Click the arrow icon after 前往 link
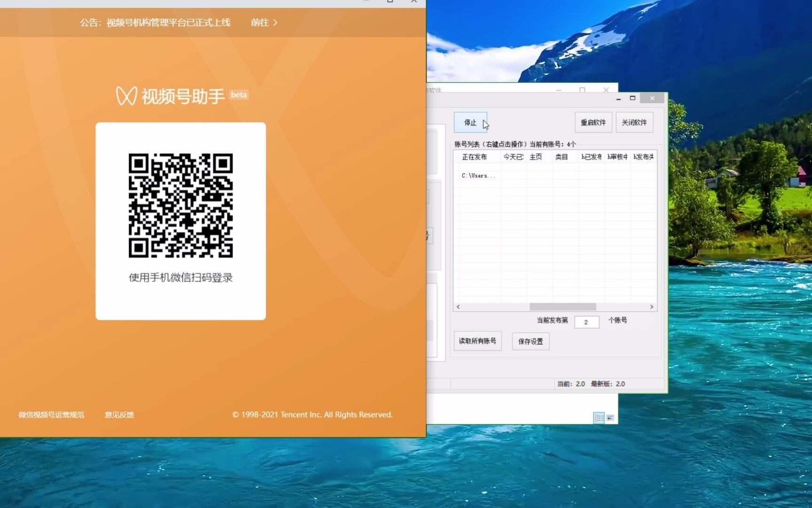 click(276, 22)
